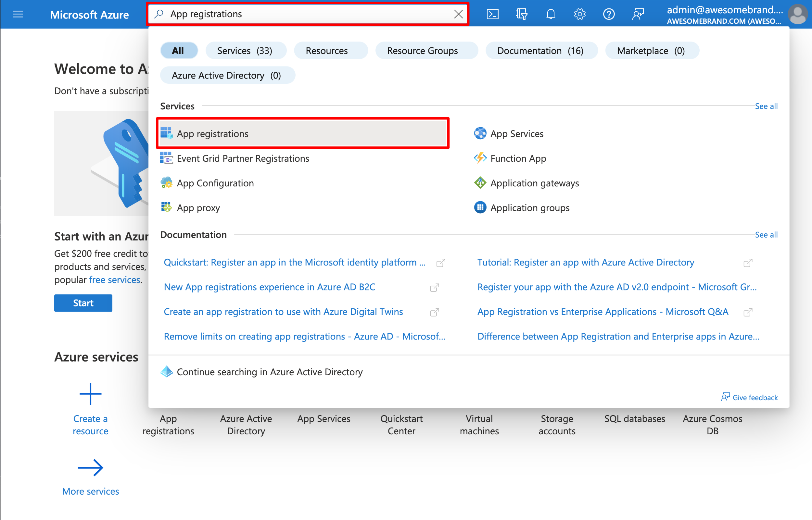Open App Configuration service
Screen dimensions: 812x520
pyautogui.click(x=215, y=183)
